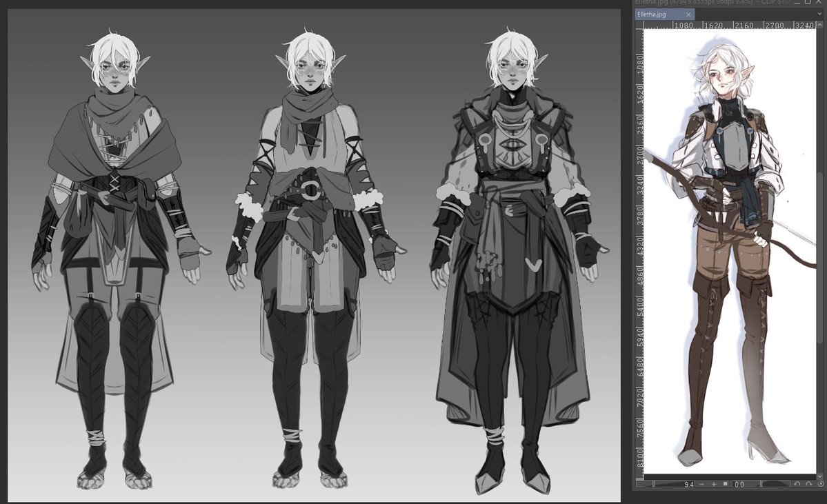Viewport: 827px width, 504px height.
Task: Click the zoom out minus button
Action: pos(701,484)
